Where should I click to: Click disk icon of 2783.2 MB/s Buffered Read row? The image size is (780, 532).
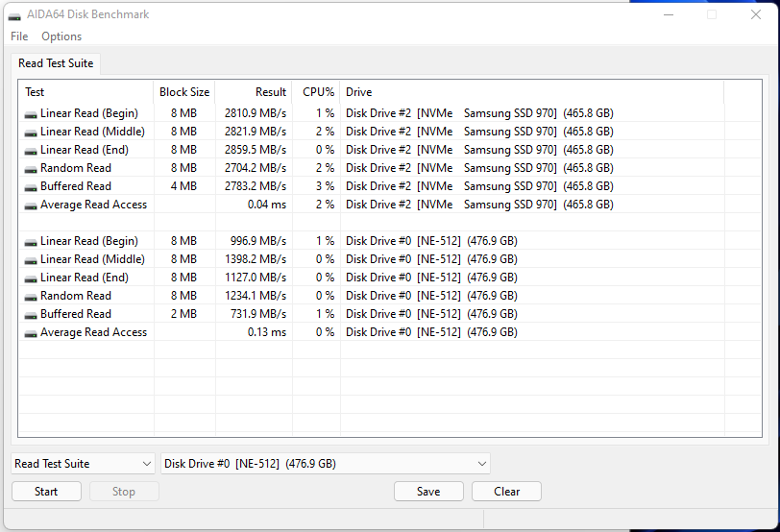(x=31, y=188)
